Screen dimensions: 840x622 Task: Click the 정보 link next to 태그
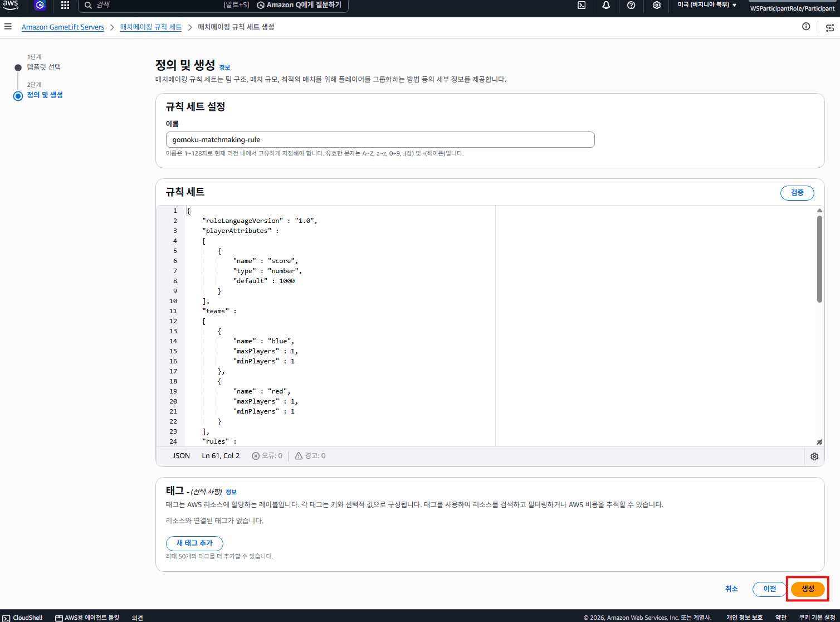tap(231, 492)
